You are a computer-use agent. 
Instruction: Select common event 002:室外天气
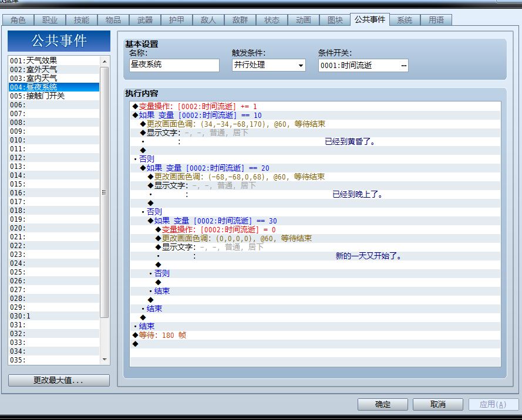click(54, 69)
